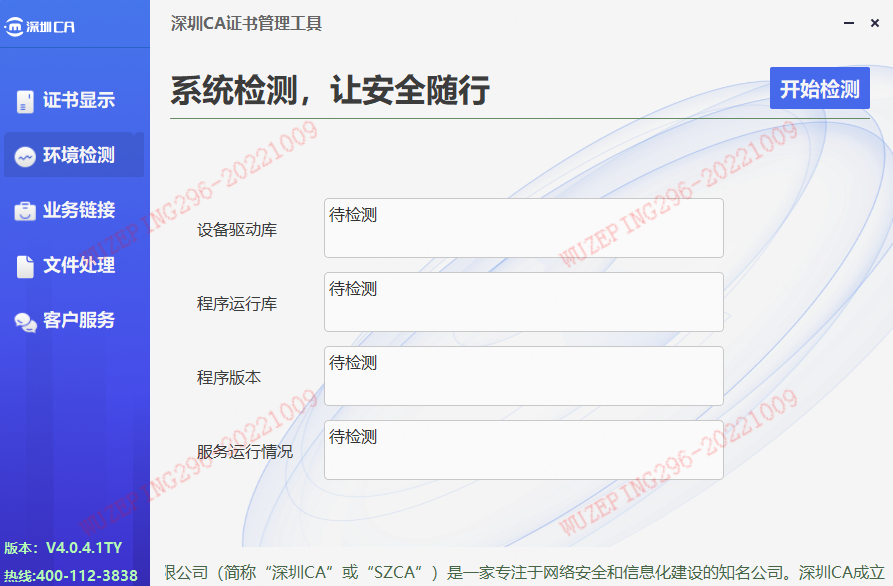
Task: Select the briefcase icon beside 业务链接
Action: point(25,211)
